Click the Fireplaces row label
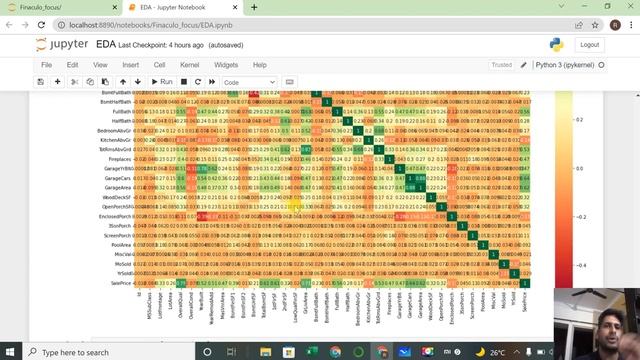Image resolution: width=640 pixels, height=360 pixels. [120, 159]
